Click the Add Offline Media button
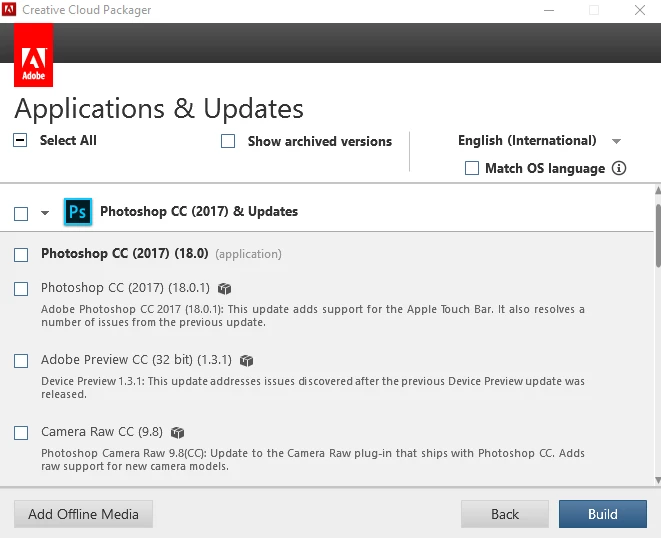661x538 pixels. pyautogui.click(x=83, y=514)
